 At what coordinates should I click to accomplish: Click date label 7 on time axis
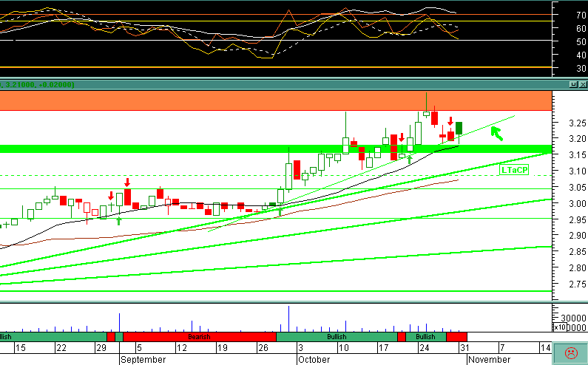tap(502, 348)
